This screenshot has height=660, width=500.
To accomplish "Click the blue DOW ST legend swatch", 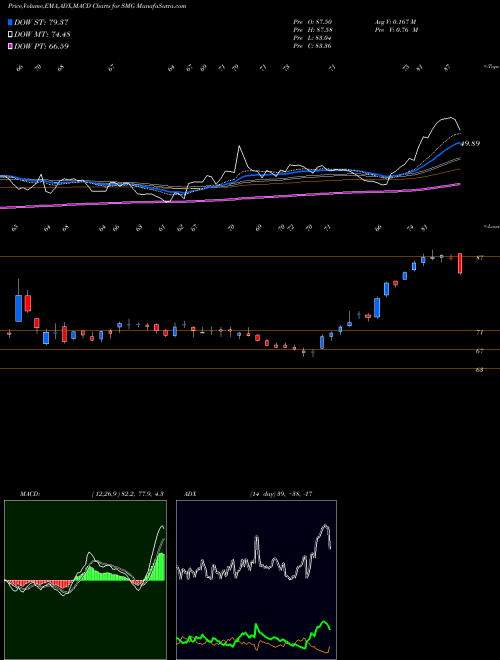I will point(10,22).
